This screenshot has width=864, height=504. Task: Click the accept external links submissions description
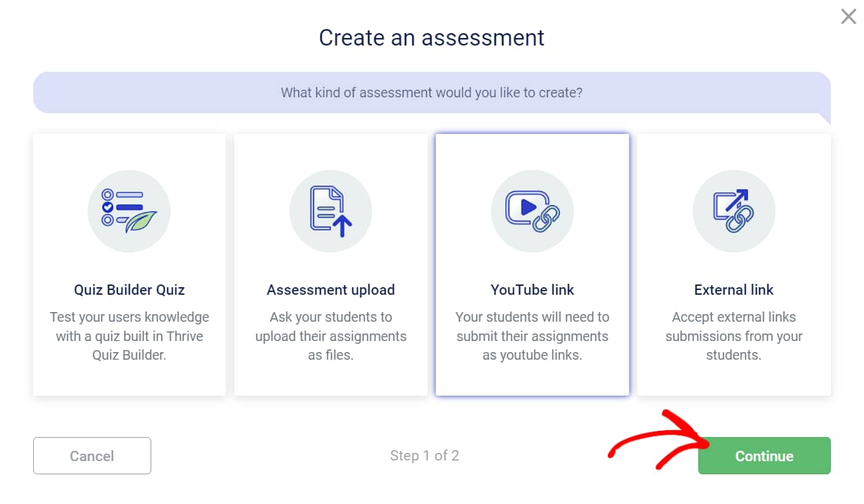(x=733, y=336)
